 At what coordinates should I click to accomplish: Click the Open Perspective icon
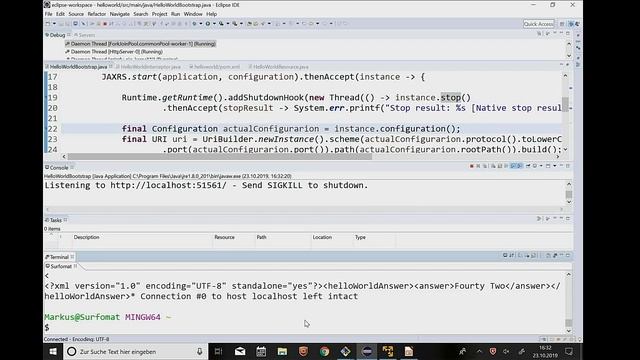point(562,24)
